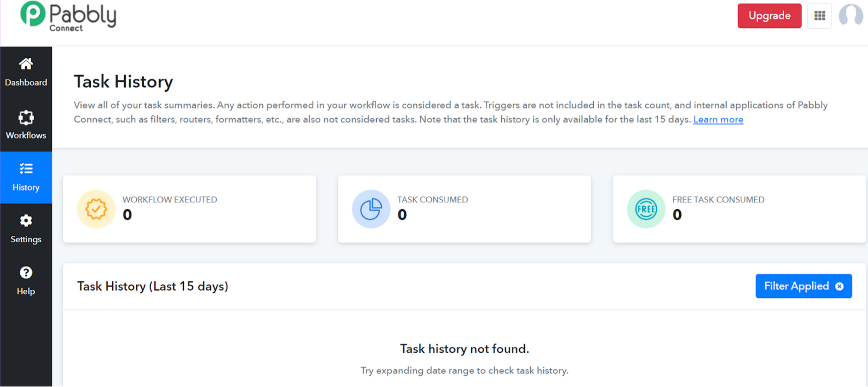
Task: Click the Free Task Consumed count value
Action: coord(677,215)
